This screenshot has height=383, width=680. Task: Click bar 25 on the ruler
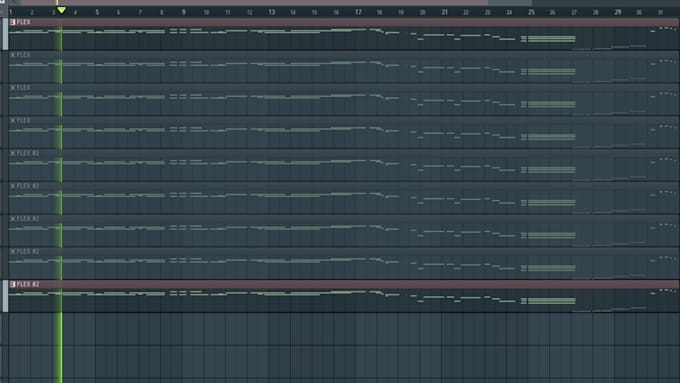tap(531, 12)
